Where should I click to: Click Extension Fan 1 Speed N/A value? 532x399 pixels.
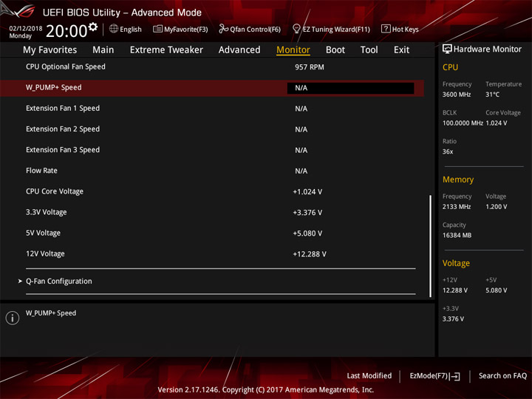[x=301, y=109]
